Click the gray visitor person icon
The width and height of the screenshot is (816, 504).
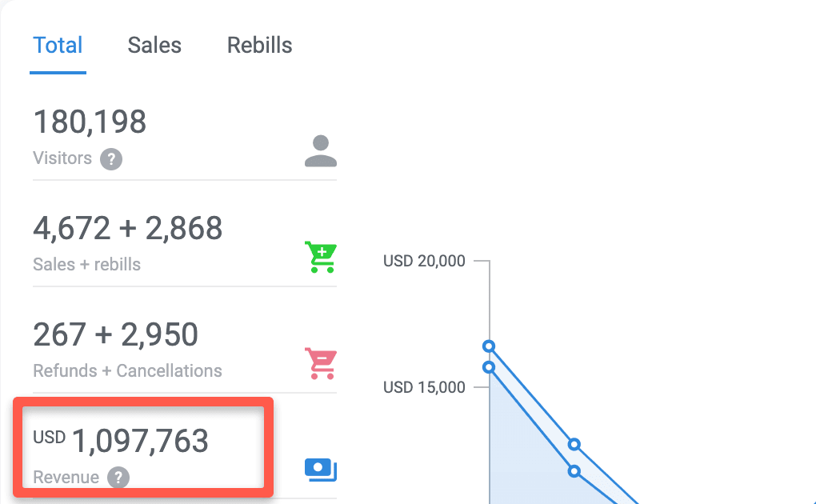click(x=321, y=151)
